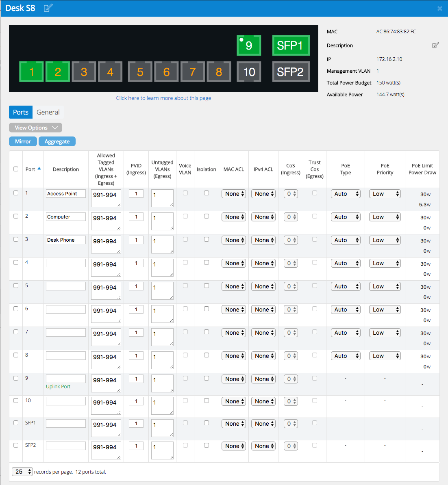Click port 5 in the switch diagram
Screen dimensions: 448x485
(140, 71)
